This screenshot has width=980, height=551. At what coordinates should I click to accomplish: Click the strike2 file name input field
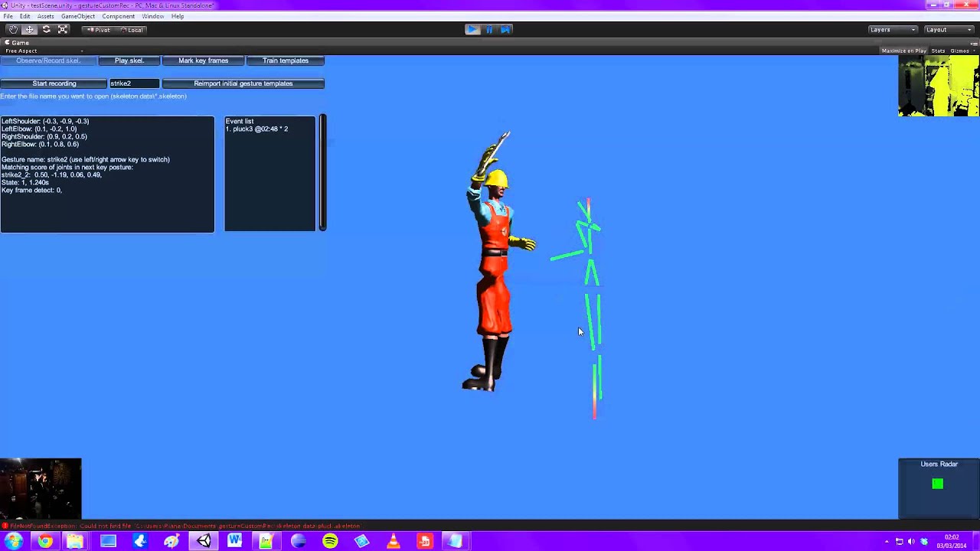coord(134,83)
